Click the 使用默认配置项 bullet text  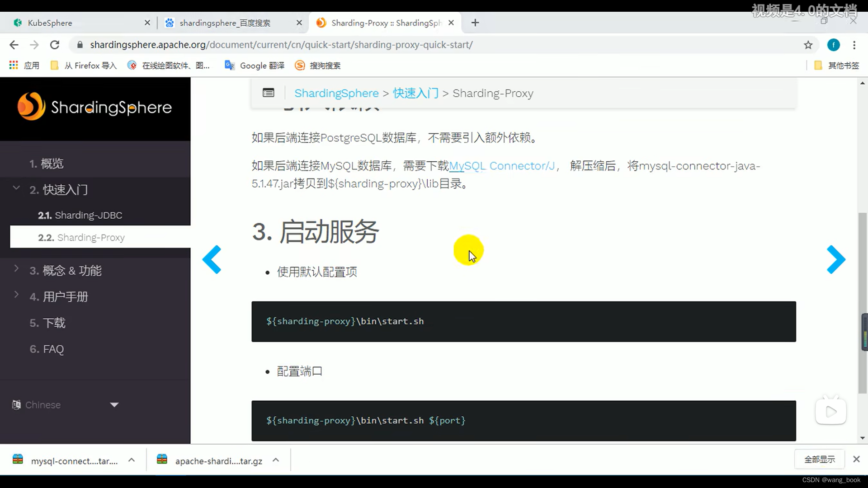317,272
